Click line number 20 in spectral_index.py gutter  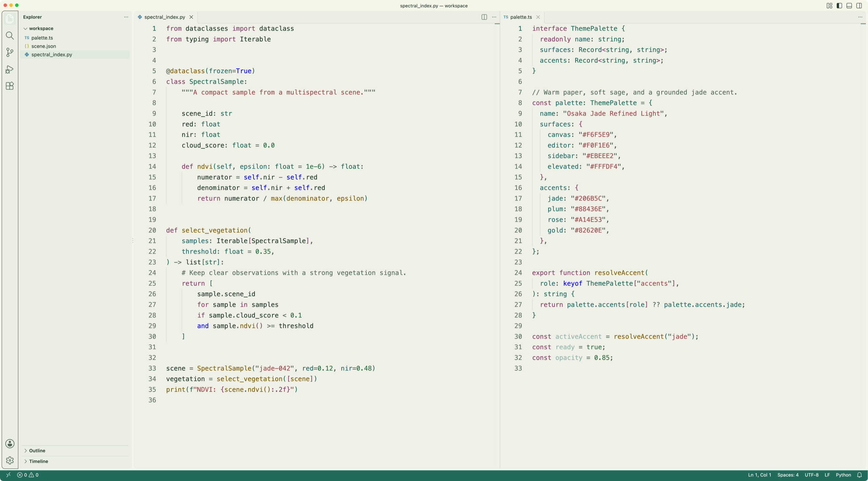click(x=152, y=230)
